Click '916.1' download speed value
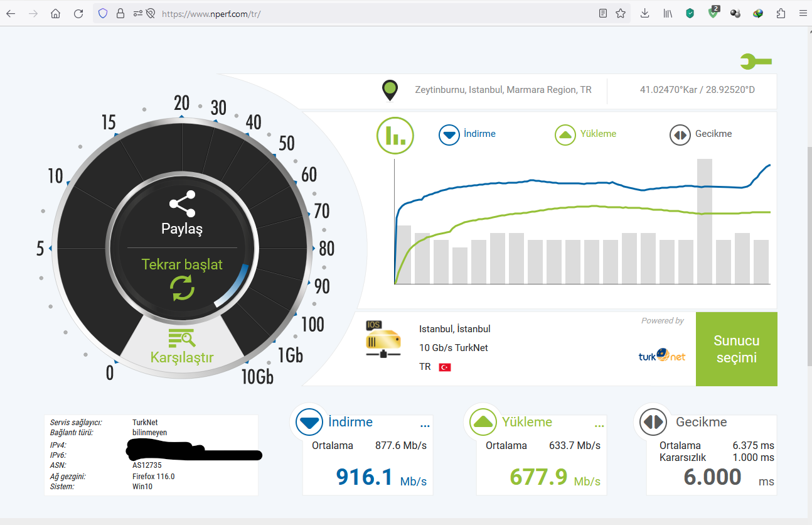Image resolution: width=812 pixels, height=525 pixels. (x=364, y=477)
